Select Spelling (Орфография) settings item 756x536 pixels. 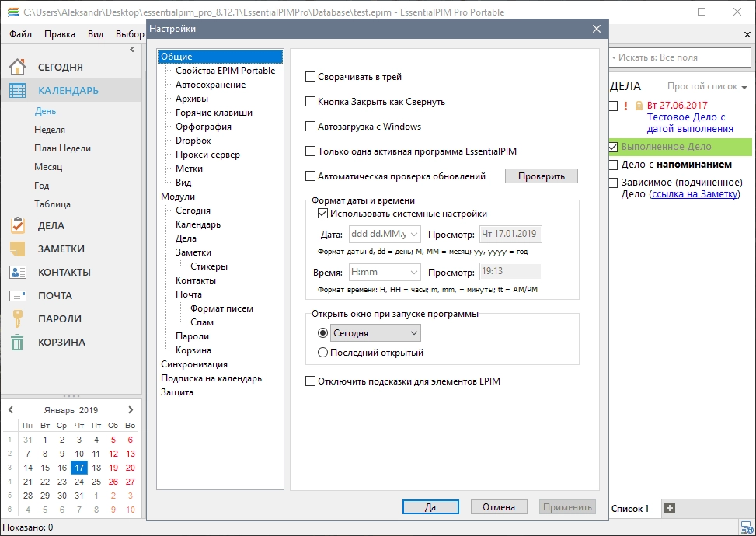pos(204,127)
